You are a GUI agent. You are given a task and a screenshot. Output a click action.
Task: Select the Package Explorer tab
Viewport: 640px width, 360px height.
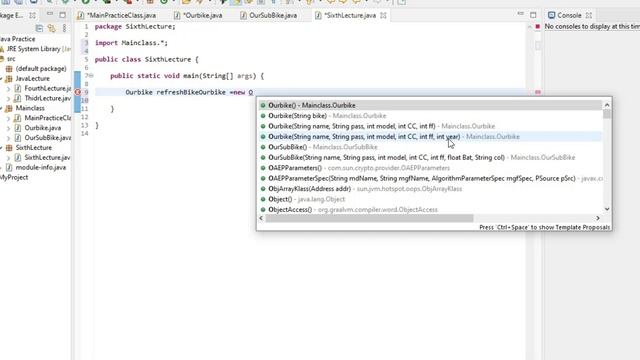coord(11,16)
